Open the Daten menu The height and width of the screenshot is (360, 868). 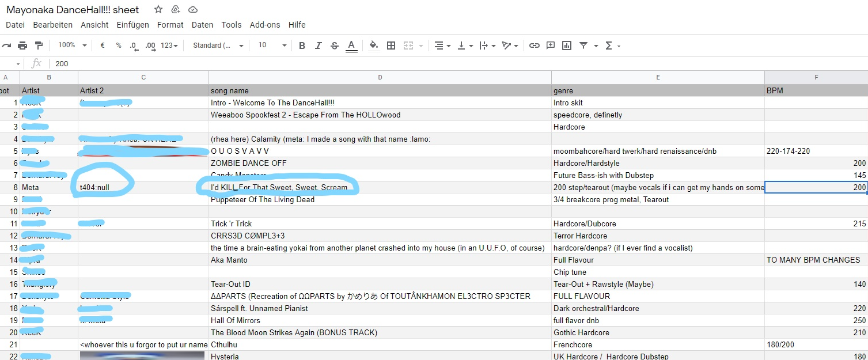click(x=202, y=25)
